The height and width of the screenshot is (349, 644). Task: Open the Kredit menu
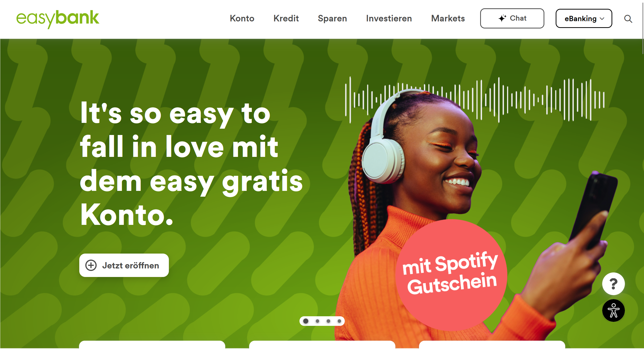[286, 18]
